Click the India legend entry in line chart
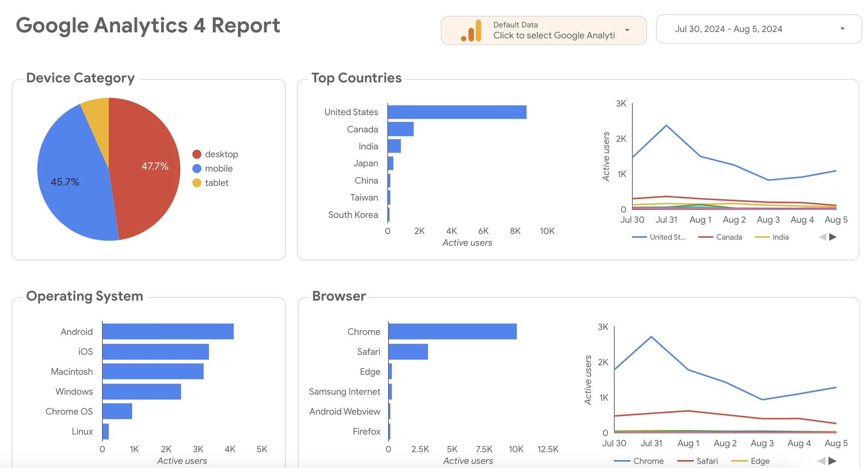The height and width of the screenshot is (468, 868). [x=772, y=237]
